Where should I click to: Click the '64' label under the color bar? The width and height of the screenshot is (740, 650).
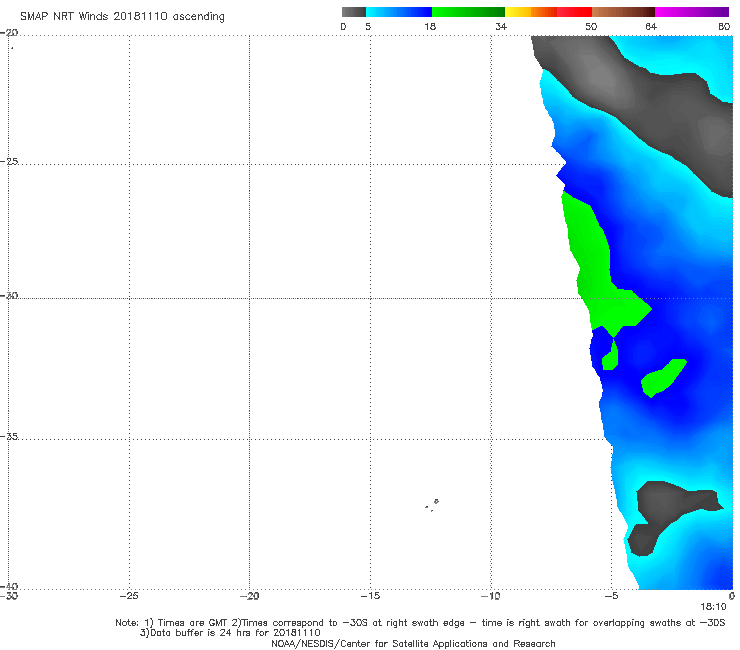click(651, 26)
